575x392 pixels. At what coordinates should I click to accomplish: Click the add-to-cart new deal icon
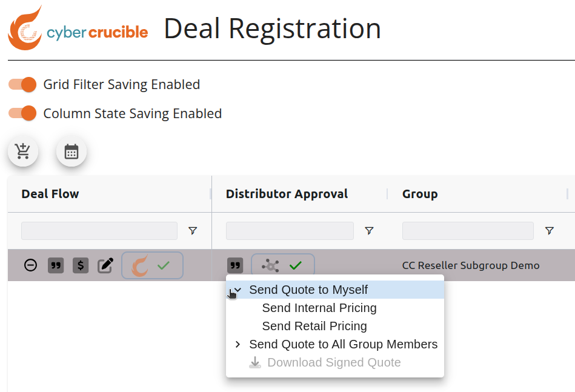point(23,151)
